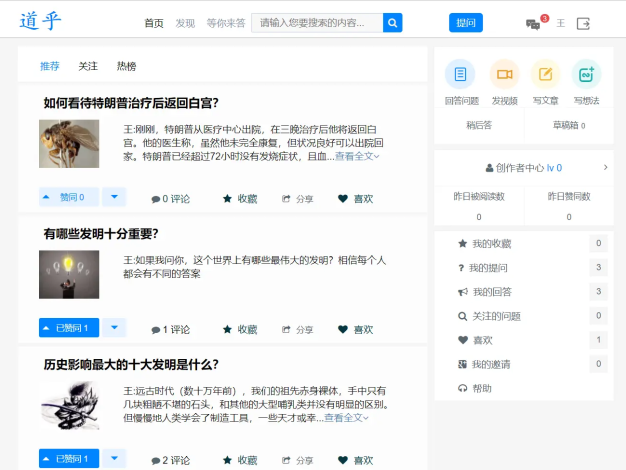Screen dimensions: 626x470
Task: Open 关注的问题 magnifier entry
Action: click(489, 316)
